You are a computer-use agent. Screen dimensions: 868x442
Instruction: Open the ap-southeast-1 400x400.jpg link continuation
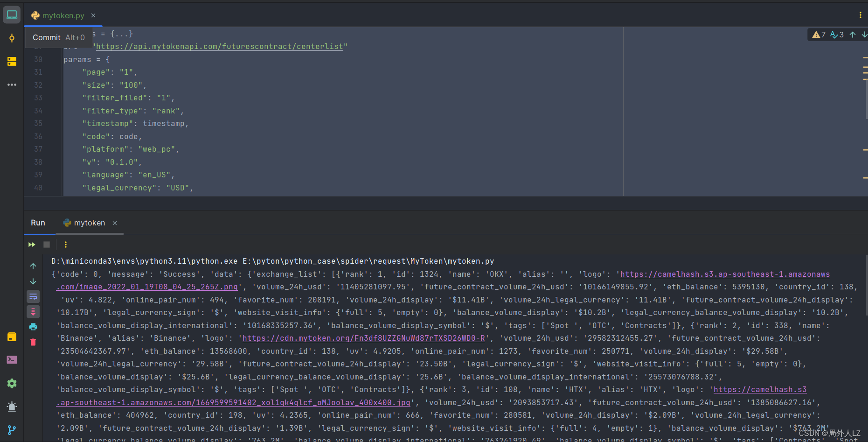[233, 402]
